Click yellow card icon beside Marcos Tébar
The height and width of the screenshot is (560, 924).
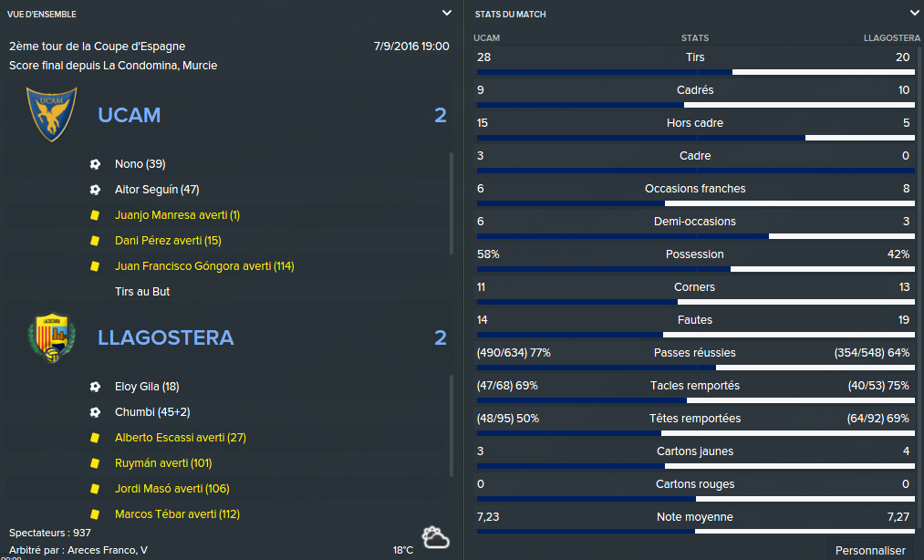pos(95,514)
